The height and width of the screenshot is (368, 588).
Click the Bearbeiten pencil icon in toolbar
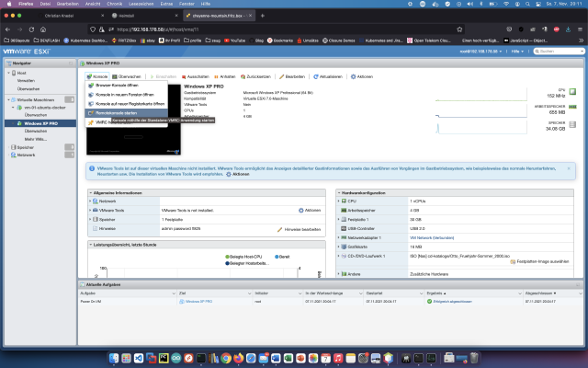(282, 76)
